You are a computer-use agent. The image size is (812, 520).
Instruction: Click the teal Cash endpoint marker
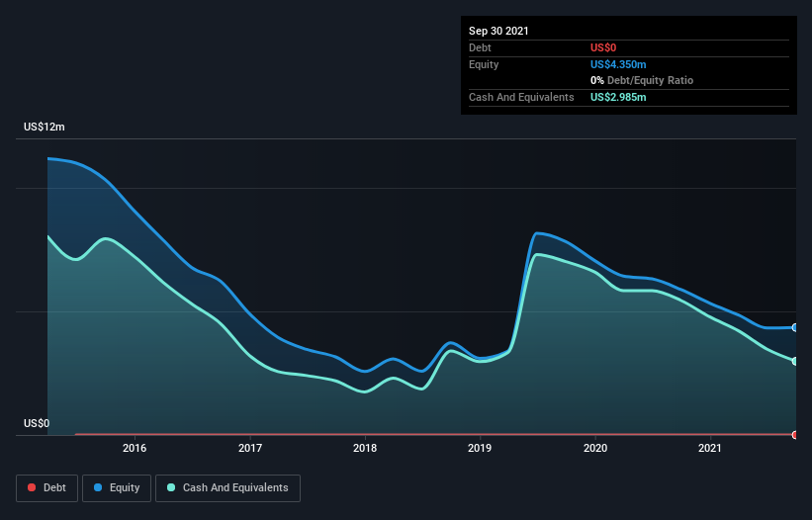pos(795,361)
